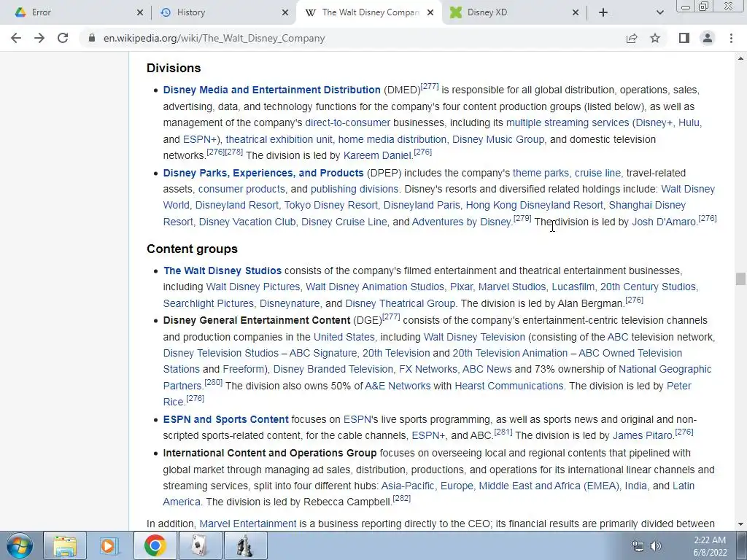
Task: Open The Walt Disney Studios link
Action: pos(222,271)
